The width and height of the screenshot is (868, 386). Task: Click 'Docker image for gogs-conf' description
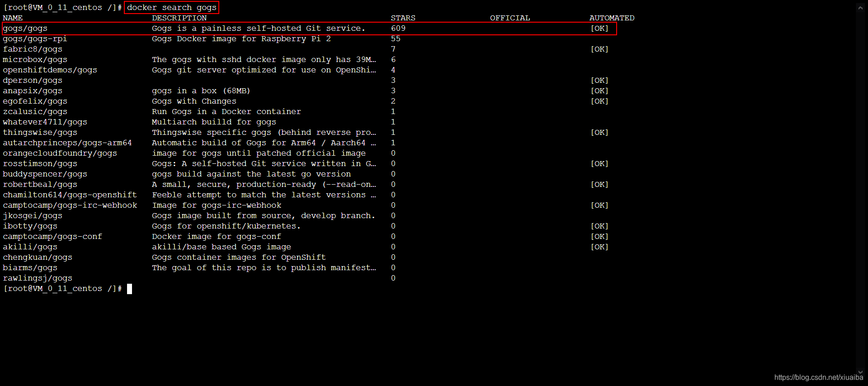217,237
